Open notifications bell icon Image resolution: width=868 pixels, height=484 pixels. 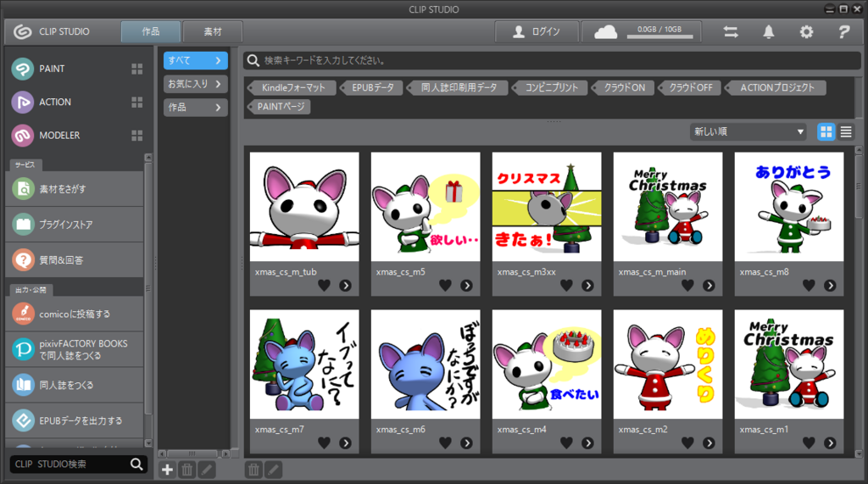click(768, 32)
